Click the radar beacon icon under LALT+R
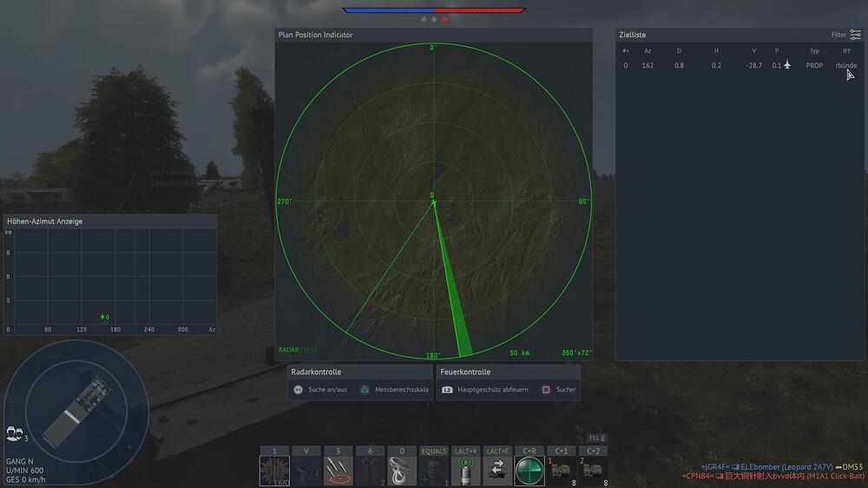 (465, 470)
